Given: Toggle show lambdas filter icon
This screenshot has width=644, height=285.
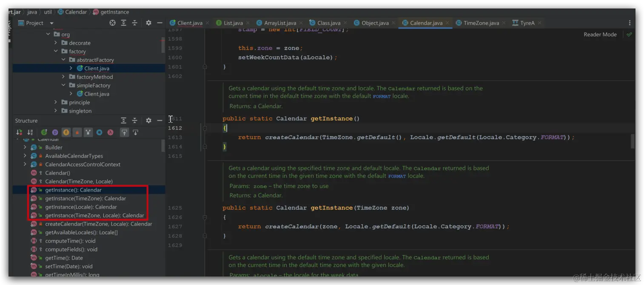Looking at the screenshot, I should point(110,133).
